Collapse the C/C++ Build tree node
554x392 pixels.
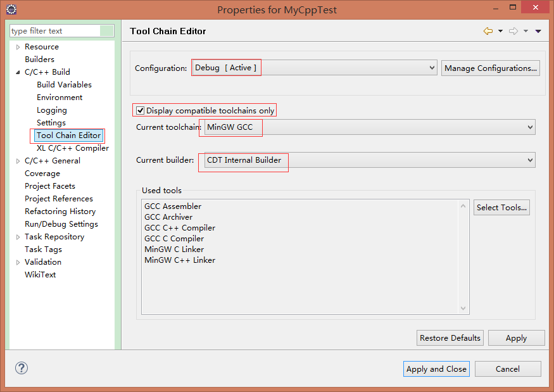tap(18, 72)
